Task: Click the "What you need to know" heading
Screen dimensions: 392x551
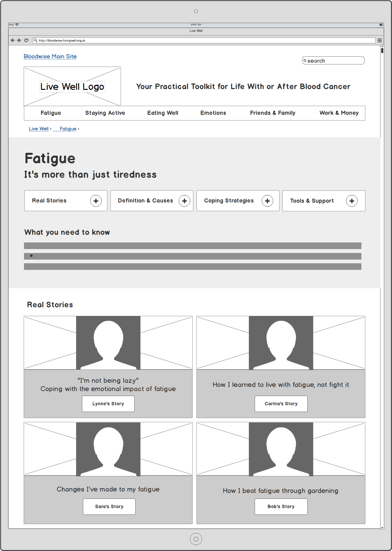Action: click(67, 232)
